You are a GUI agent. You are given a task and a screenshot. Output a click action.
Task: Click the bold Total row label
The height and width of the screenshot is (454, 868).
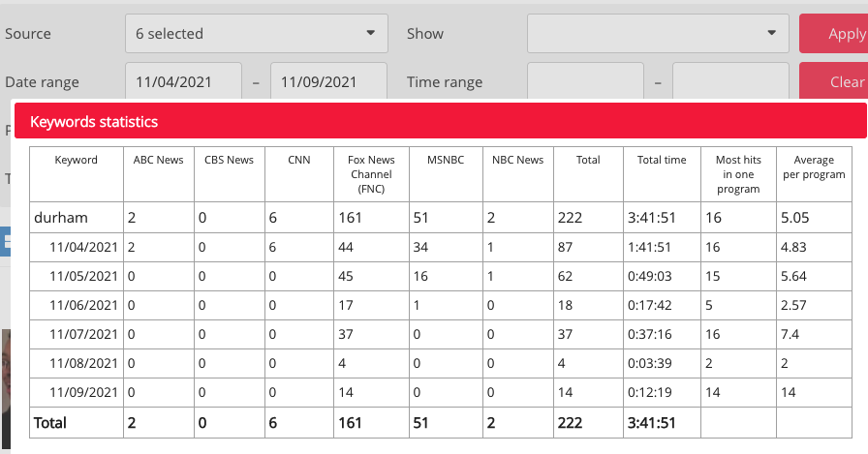(x=49, y=423)
